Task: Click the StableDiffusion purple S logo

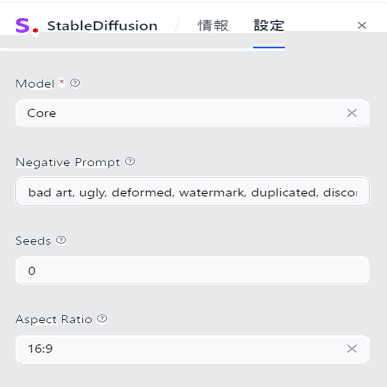Action: [27, 26]
